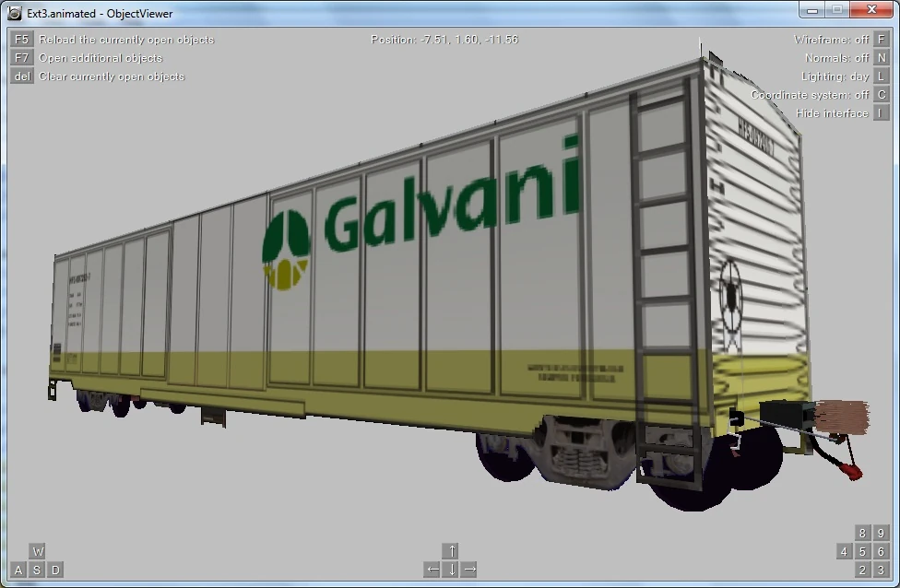Click the D movement key
This screenshot has width=900, height=588.
[55, 570]
